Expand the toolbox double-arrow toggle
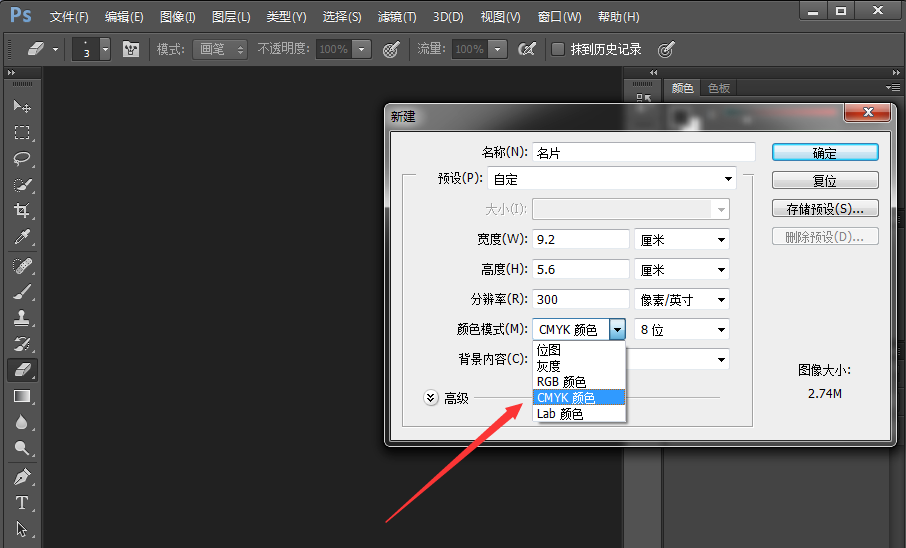Screen dimensions: 906x548 tap(11, 72)
